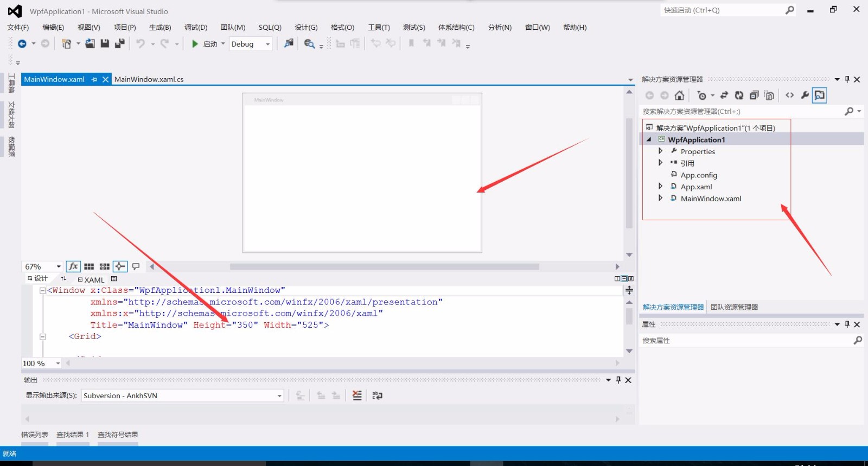Open the 调试(D) menu
This screenshot has width=868, height=466.
[196, 27]
